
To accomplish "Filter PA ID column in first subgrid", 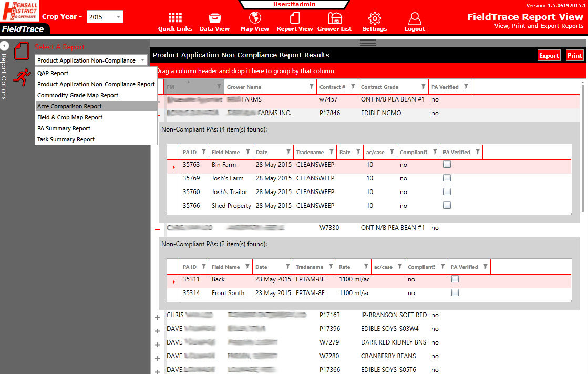I will click(x=204, y=151).
